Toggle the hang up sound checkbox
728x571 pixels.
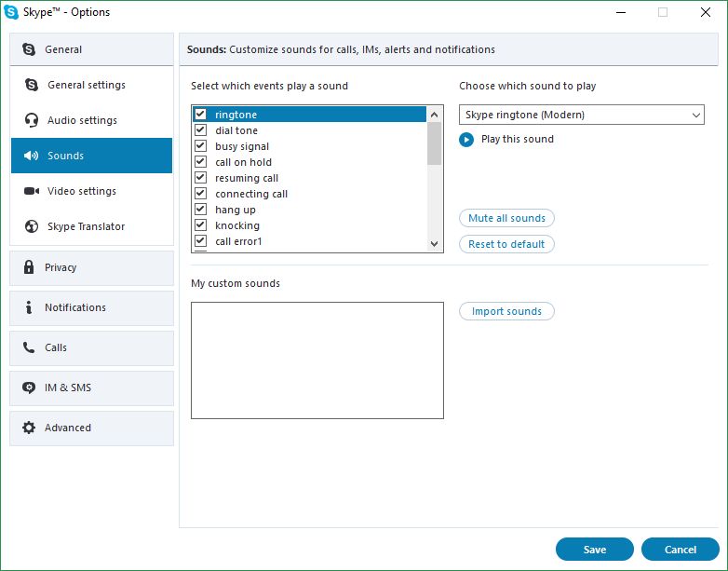tap(200, 209)
